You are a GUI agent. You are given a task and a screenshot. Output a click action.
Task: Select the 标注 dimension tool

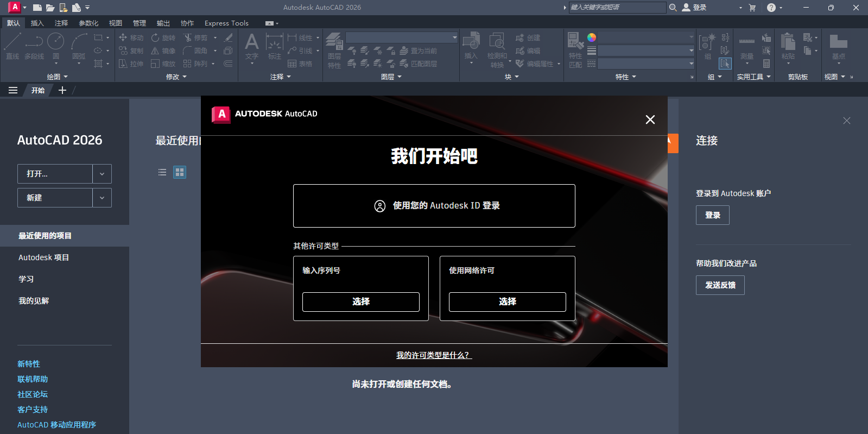click(275, 47)
